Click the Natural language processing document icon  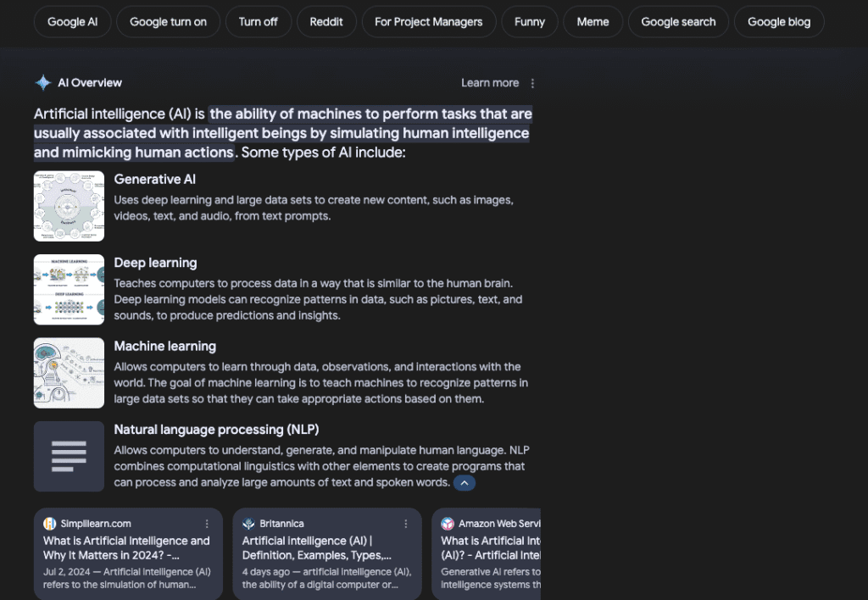pyautogui.click(x=69, y=457)
